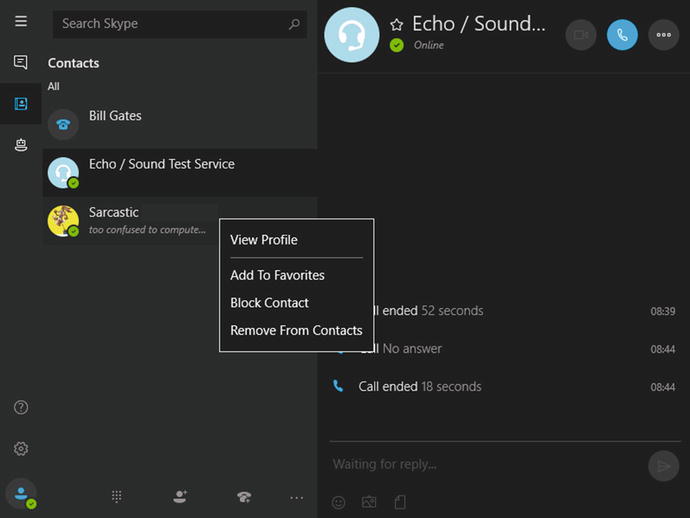The width and height of the screenshot is (690, 518).
Task: Open the conversation more options button
Action: pos(664,35)
